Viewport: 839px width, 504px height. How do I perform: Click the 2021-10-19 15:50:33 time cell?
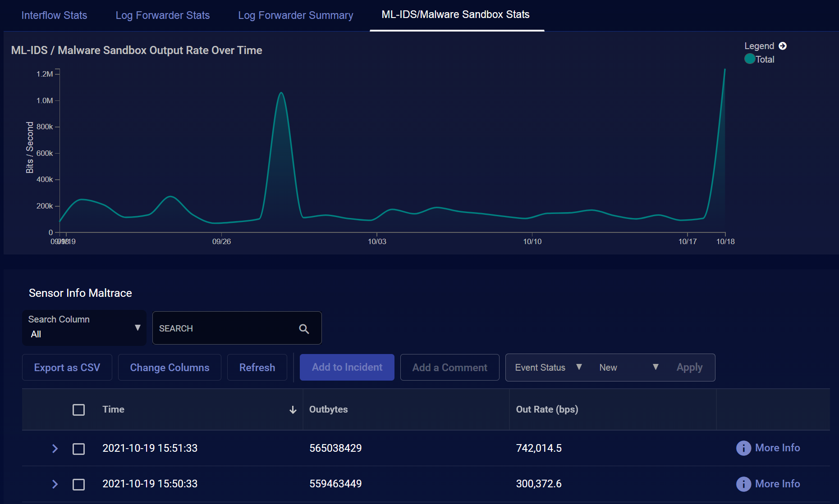tap(150, 484)
